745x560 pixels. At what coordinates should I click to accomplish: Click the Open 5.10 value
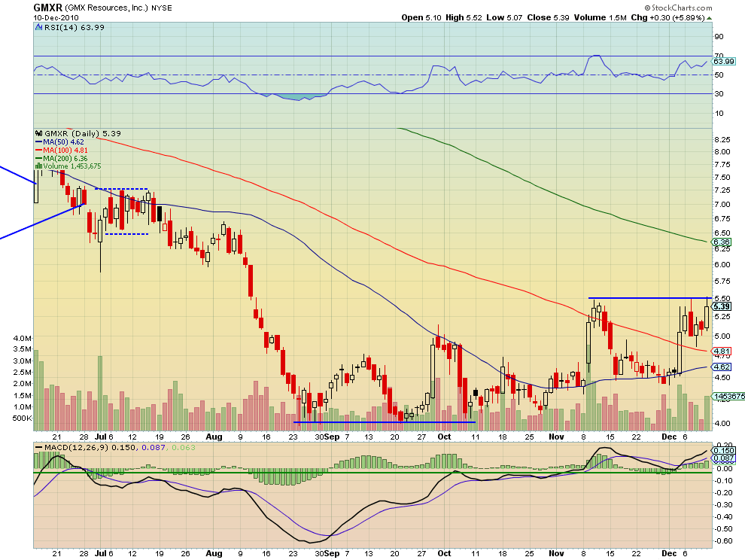421,17
